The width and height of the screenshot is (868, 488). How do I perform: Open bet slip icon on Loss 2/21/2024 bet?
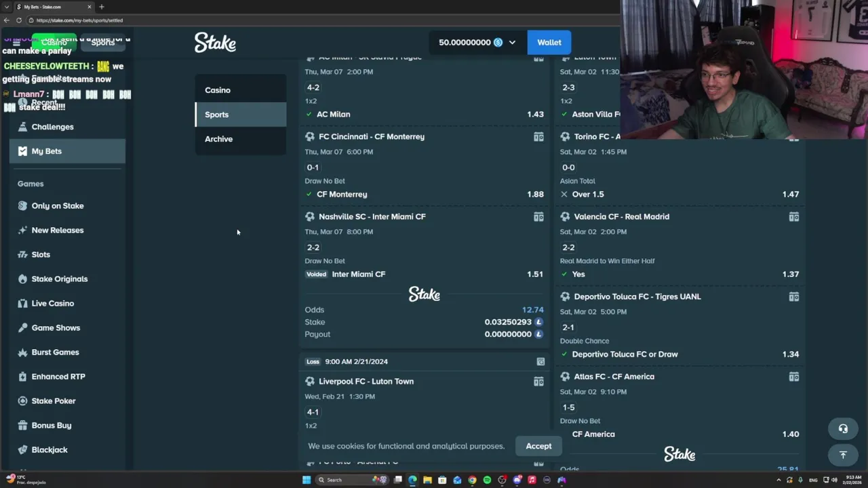540,362
